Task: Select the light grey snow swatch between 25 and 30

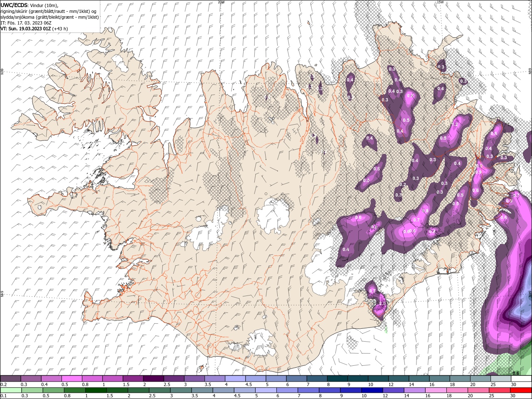Action: pos(501,379)
